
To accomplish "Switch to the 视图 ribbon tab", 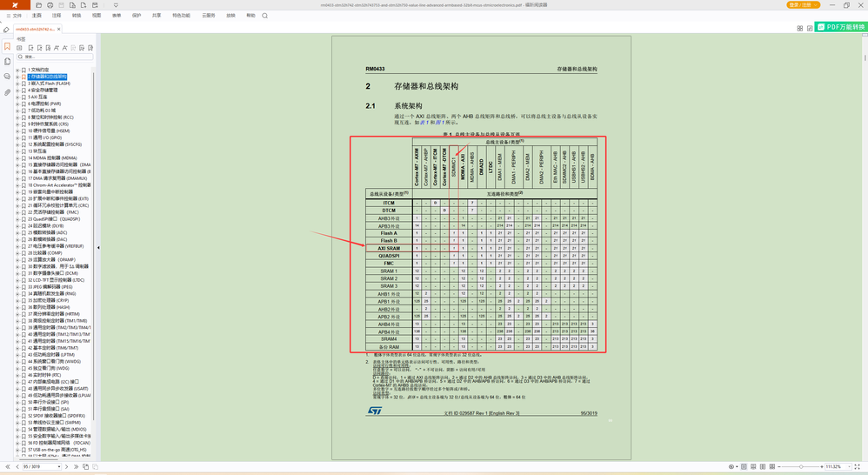I will click(97, 16).
